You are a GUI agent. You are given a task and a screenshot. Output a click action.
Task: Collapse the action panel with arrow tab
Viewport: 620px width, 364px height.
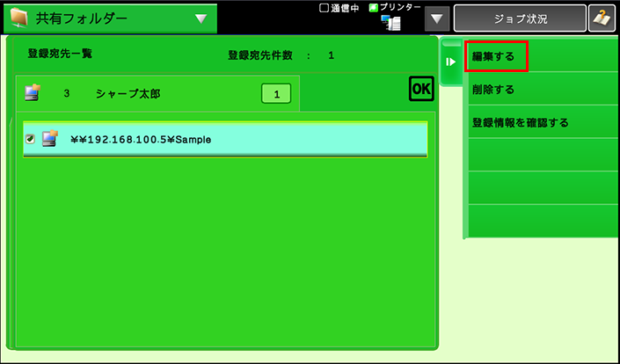(x=450, y=62)
